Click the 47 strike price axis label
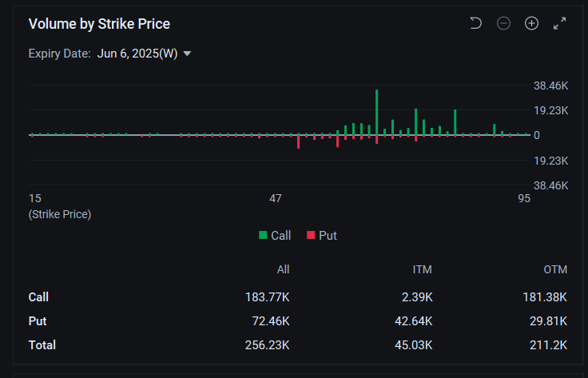Viewport: 588px width, 378px height. [276, 198]
